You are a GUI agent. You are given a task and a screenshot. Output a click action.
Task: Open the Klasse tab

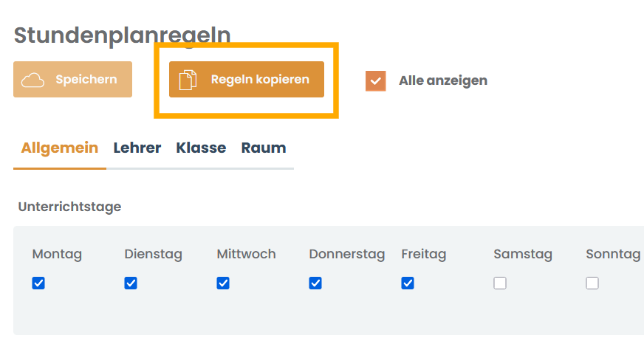click(201, 148)
